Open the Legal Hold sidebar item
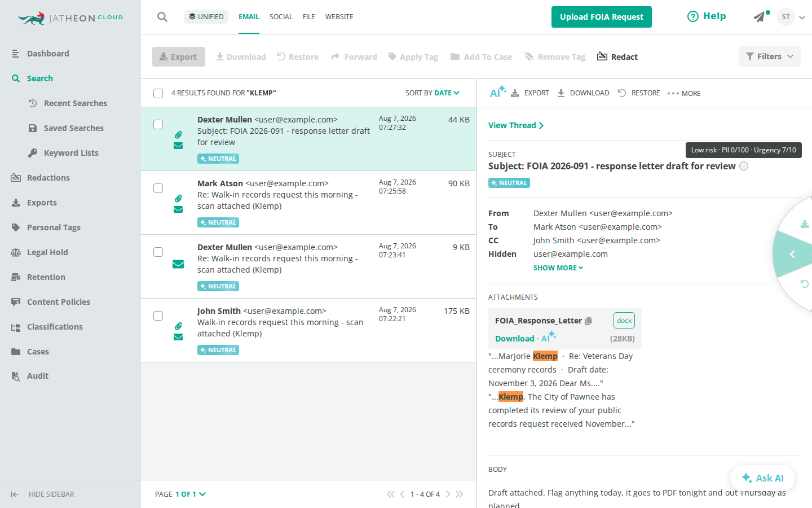The height and width of the screenshot is (508, 812). click(x=47, y=252)
